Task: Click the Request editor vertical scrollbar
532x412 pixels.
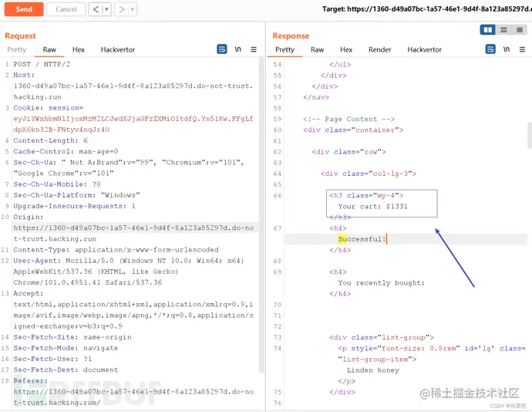Action: [x=261, y=215]
